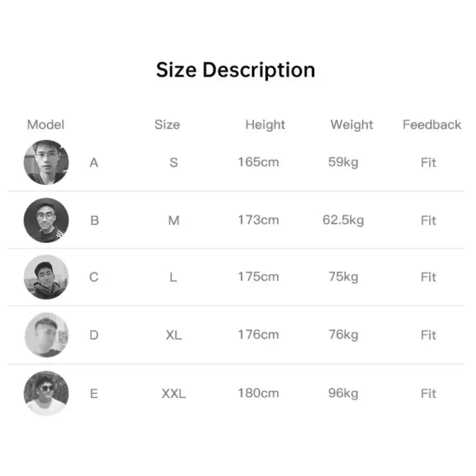Viewport: 476px width, 476px height.
Task: Click the Model A avatar photo
Action: point(46,162)
